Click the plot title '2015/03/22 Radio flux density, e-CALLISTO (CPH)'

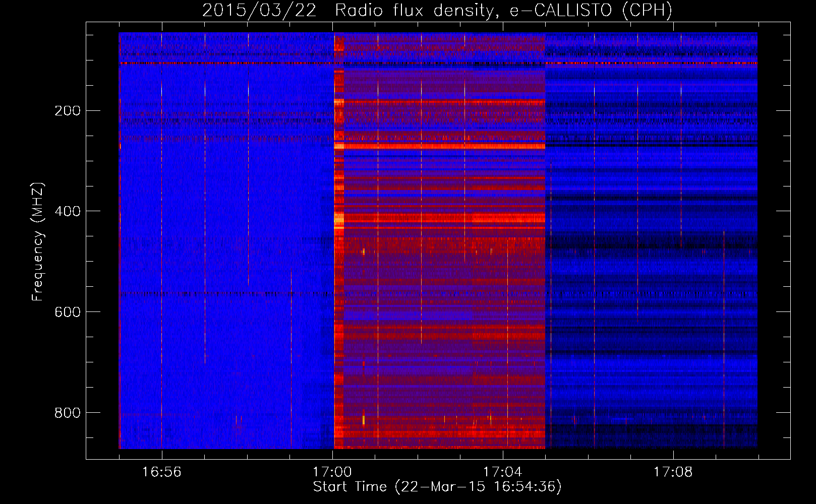coord(437,10)
